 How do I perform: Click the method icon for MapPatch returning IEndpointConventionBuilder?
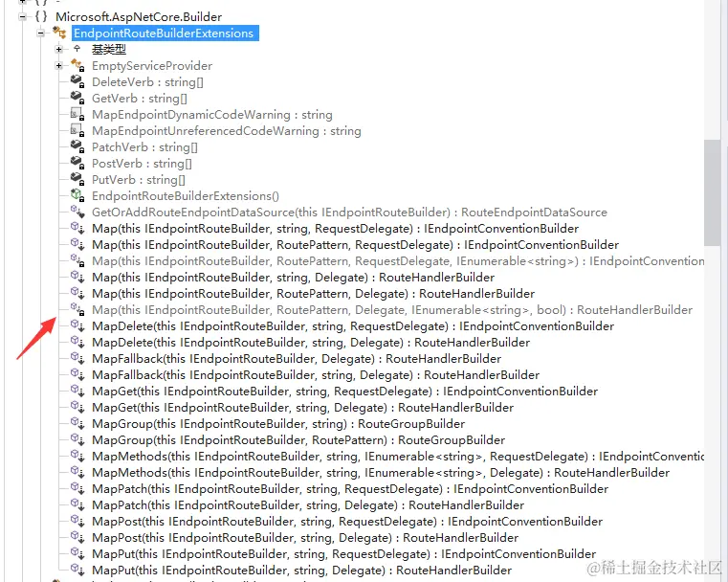(77, 488)
